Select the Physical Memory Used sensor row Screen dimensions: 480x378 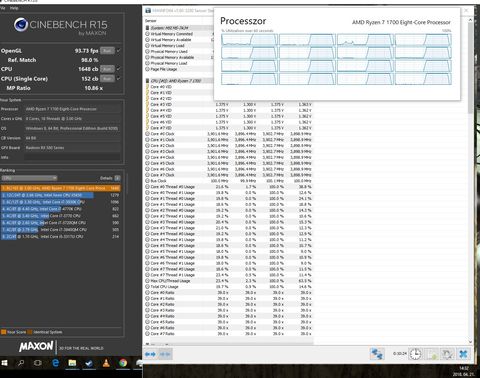click(x=180, y=51)
